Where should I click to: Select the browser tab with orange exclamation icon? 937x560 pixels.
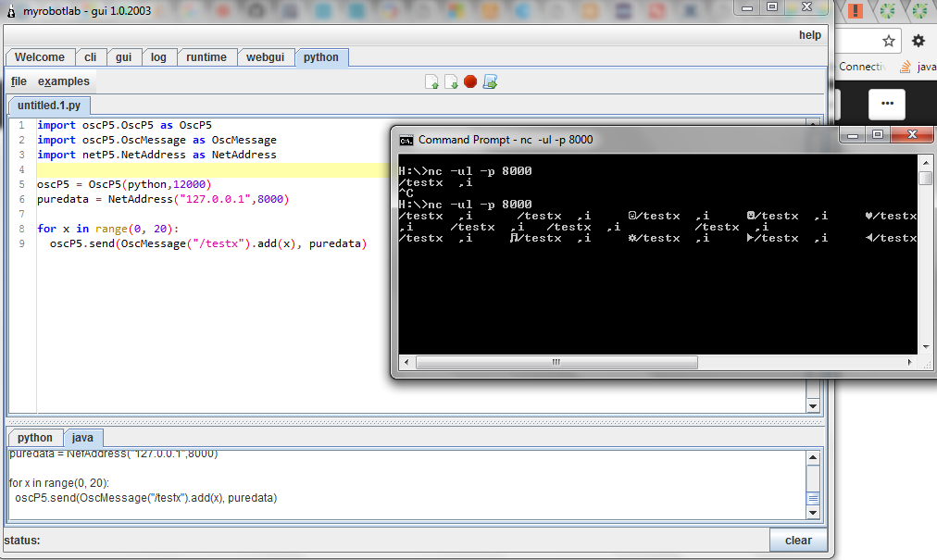click(x=856, y=11)
